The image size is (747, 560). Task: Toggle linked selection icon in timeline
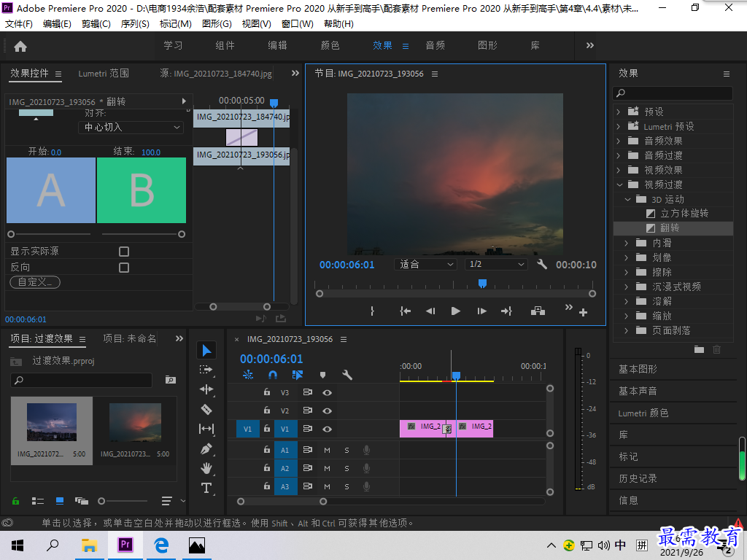pos(298,376)
